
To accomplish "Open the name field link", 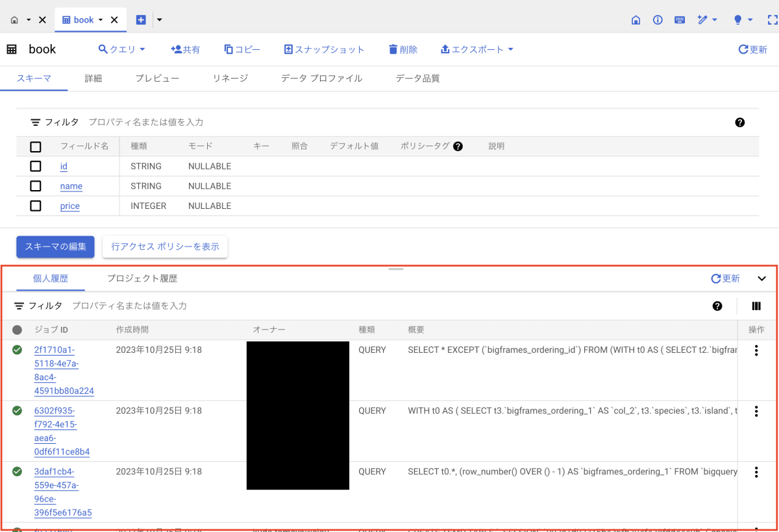I will click(71, 186).
